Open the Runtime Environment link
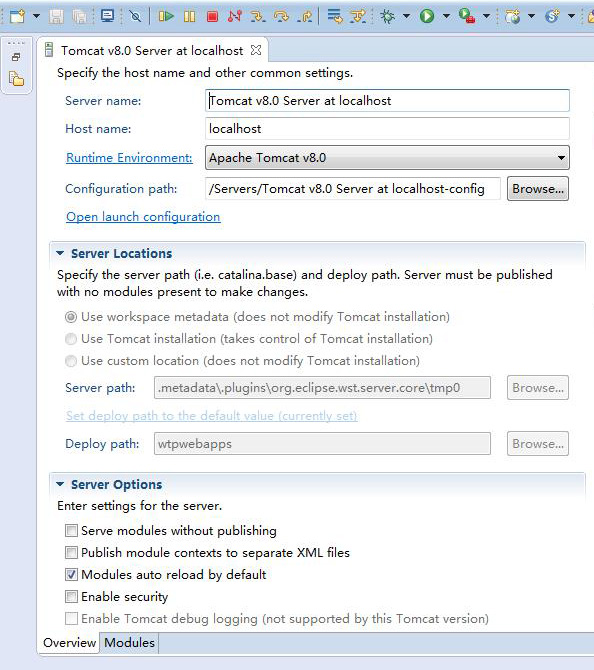 [129, 158]
